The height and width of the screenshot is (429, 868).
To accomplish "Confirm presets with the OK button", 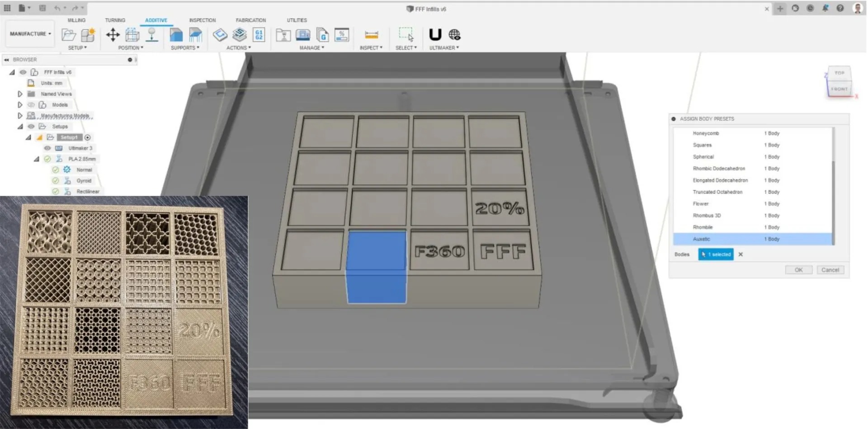I will pos(798,270).
